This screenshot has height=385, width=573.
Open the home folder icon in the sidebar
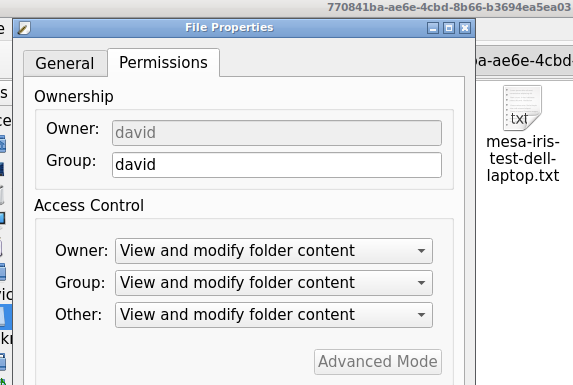coord(2,144)
